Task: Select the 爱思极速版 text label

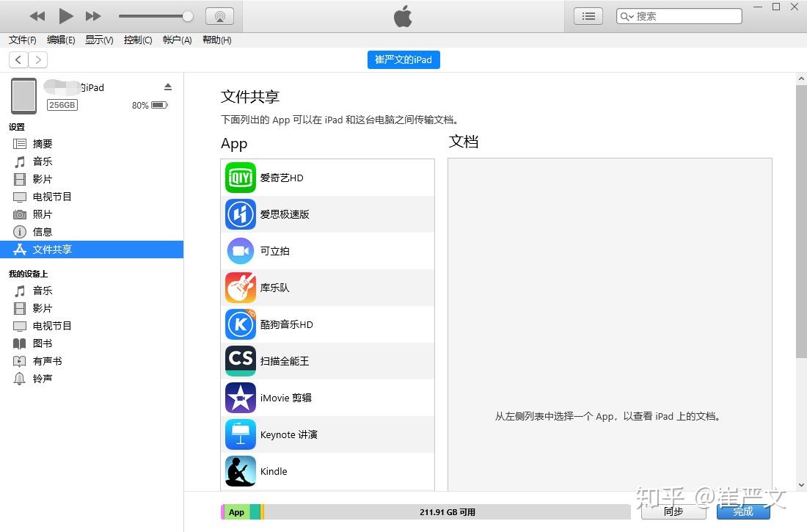Action: pyautogui.click(x=285, y=214)
